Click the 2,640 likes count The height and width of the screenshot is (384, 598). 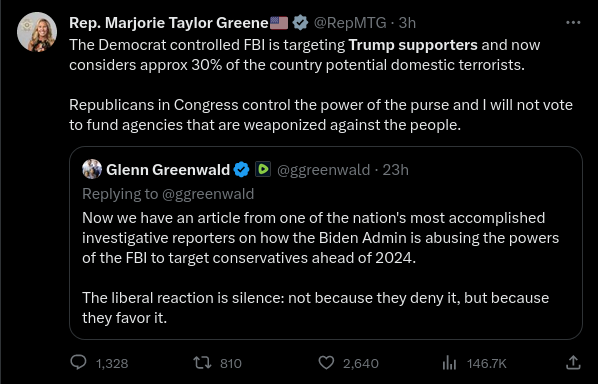click(361, 363)
